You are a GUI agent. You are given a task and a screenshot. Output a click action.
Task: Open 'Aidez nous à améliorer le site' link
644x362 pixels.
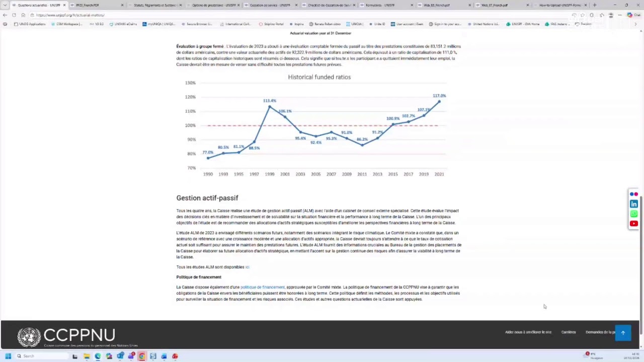(528, 332)
